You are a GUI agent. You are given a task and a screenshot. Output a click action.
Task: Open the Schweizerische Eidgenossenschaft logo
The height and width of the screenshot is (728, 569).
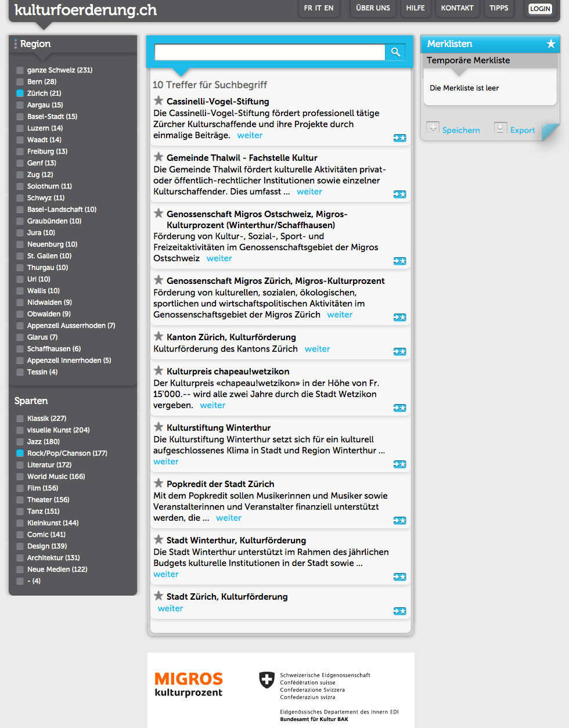click(x=329, y=697)
